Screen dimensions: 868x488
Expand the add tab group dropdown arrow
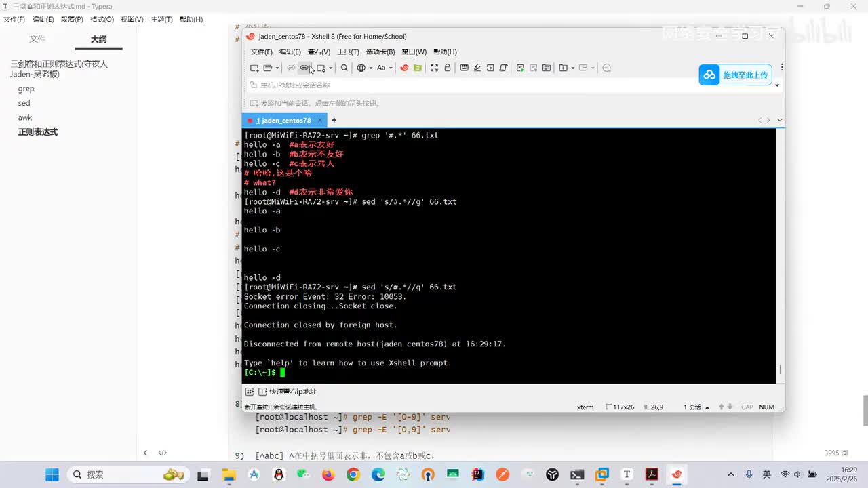click(573, 68)
